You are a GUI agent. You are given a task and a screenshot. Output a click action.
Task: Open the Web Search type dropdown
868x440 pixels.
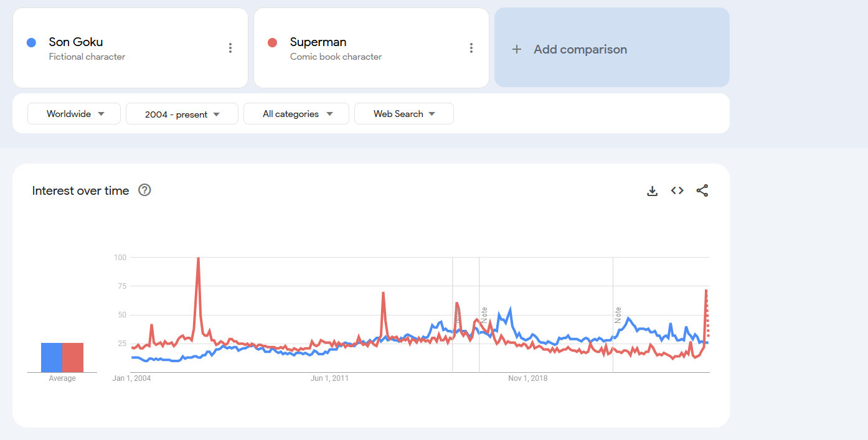point(403,114)
